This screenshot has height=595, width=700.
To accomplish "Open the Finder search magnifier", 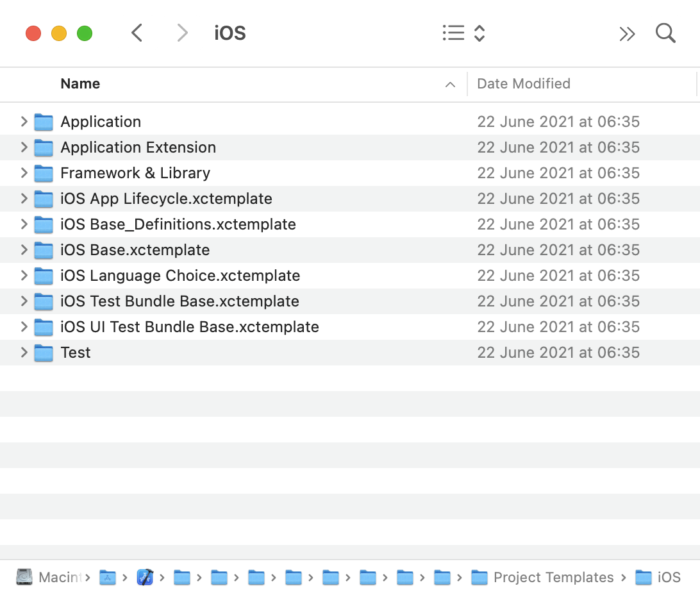I will [665, 33].
